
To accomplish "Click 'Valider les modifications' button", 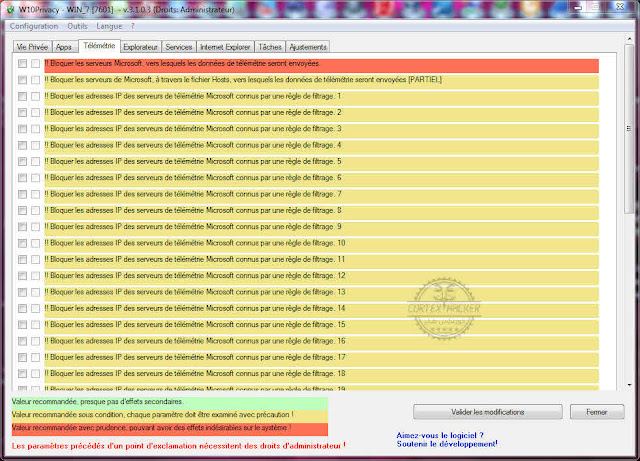I will point(488,412).
